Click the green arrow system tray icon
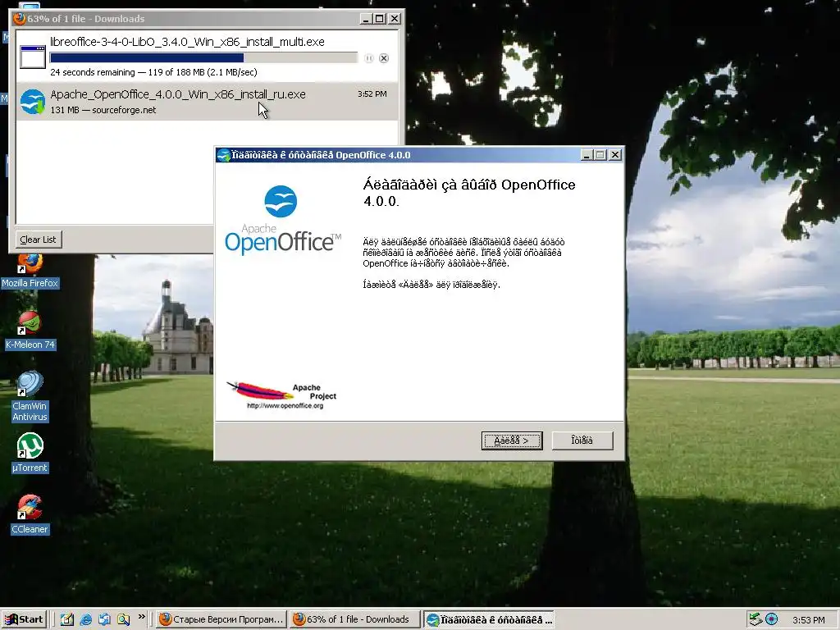 pos(755,619)
